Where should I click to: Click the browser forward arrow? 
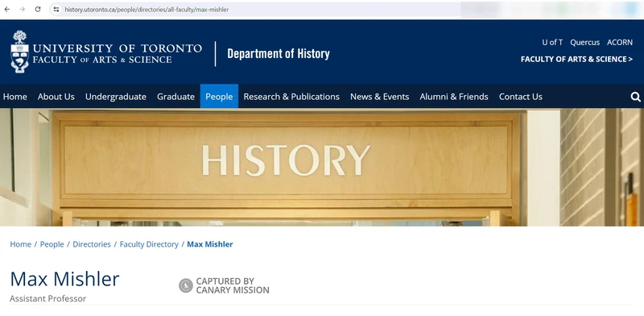pyautogui.click(x=23, y=9)
